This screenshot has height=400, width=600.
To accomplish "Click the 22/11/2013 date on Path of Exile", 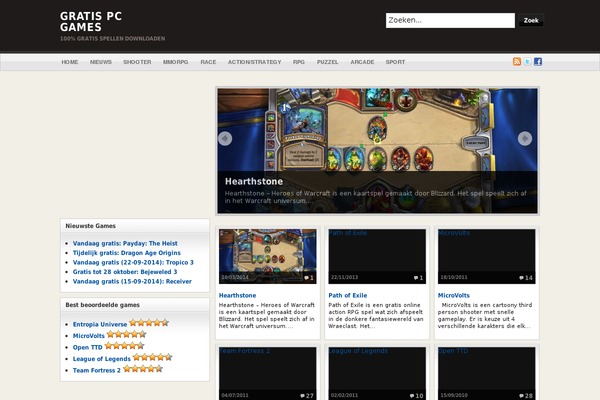I will point(344,277).
